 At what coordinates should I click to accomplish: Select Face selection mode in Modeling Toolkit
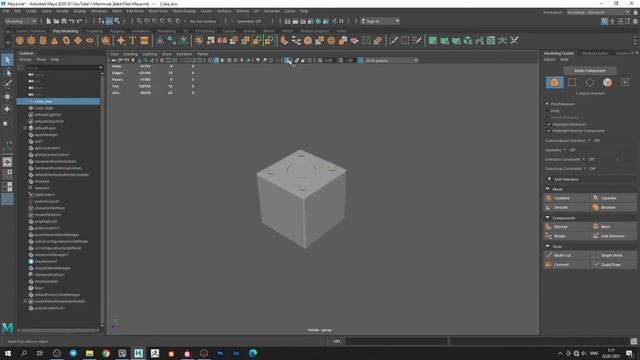coord(607,82)
